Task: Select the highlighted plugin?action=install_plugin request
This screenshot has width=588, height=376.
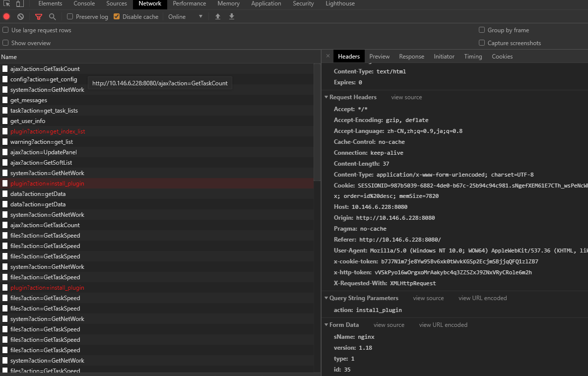Action: tap(157, 184)
